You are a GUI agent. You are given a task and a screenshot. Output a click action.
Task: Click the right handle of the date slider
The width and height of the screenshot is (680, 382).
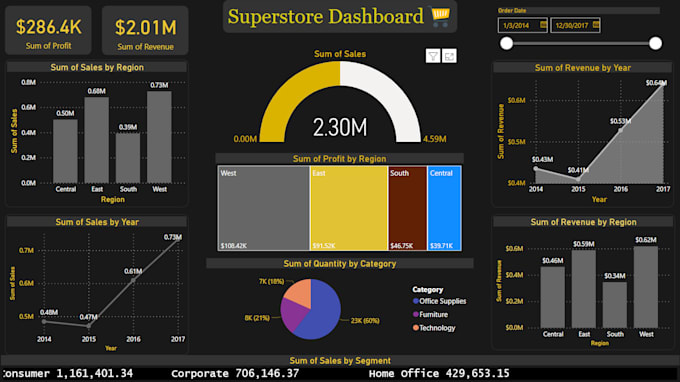(655, 43)
